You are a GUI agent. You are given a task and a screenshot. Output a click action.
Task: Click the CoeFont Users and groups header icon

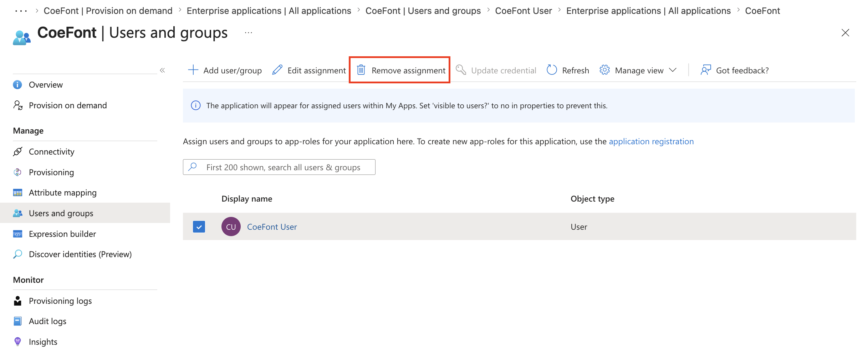[x=21, y=38]
